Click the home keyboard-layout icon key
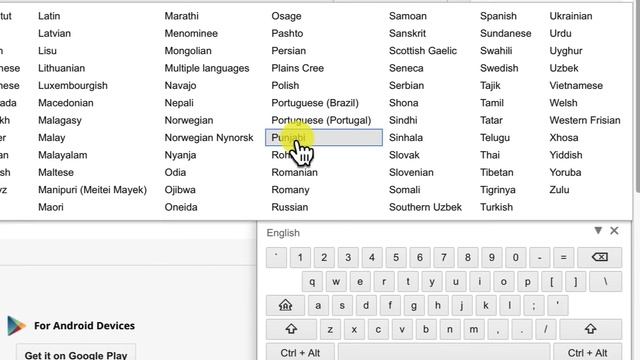This screenshot has height=360, width=640. tap(285, 305)
